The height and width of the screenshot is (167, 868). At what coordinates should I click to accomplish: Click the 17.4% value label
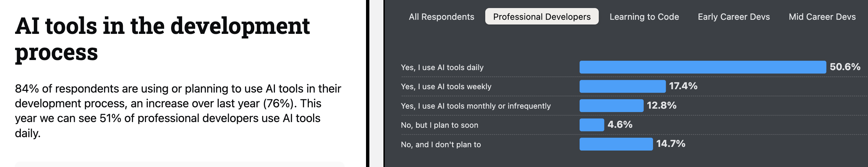coord(683,86)
